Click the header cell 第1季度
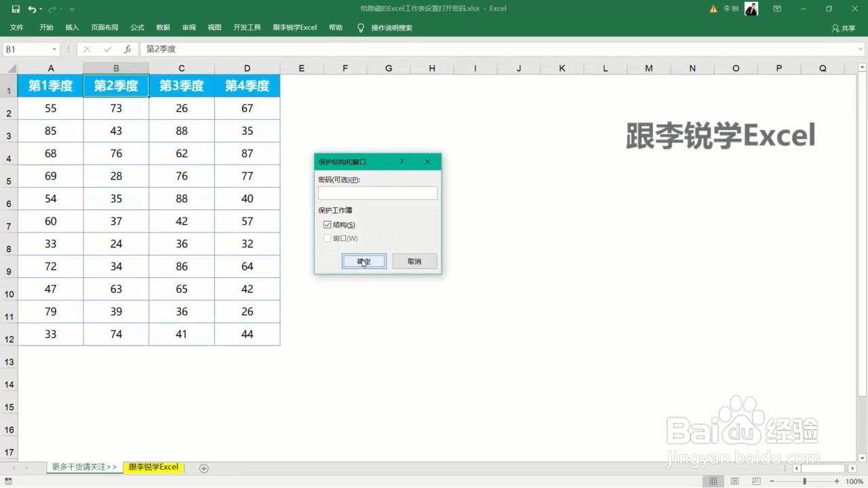This screenshot has width=868, height=488. [51, 86]
